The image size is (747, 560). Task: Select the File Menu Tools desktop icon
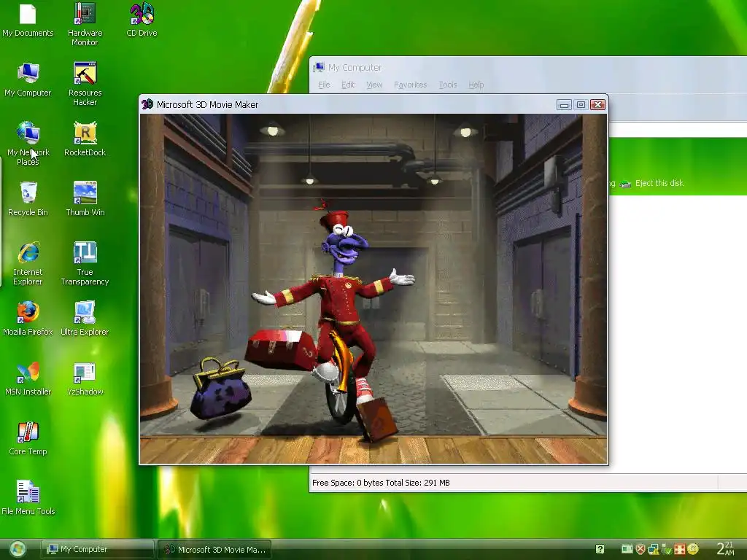[x=28, y=498]
